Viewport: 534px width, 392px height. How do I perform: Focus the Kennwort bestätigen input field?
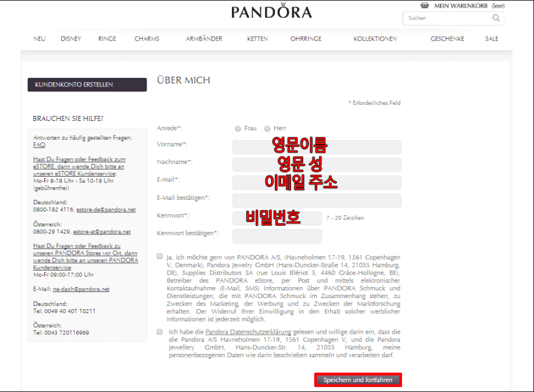tap(277, 236)
